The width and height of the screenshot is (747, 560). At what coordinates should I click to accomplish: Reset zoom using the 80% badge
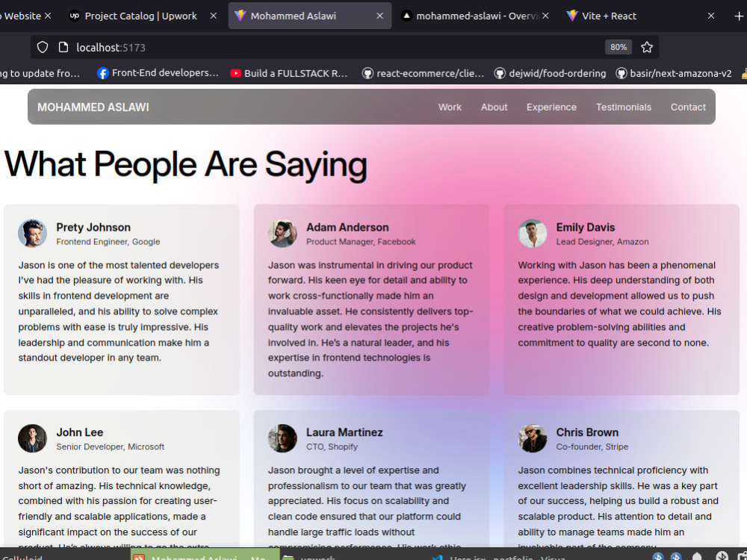[619, 47]
